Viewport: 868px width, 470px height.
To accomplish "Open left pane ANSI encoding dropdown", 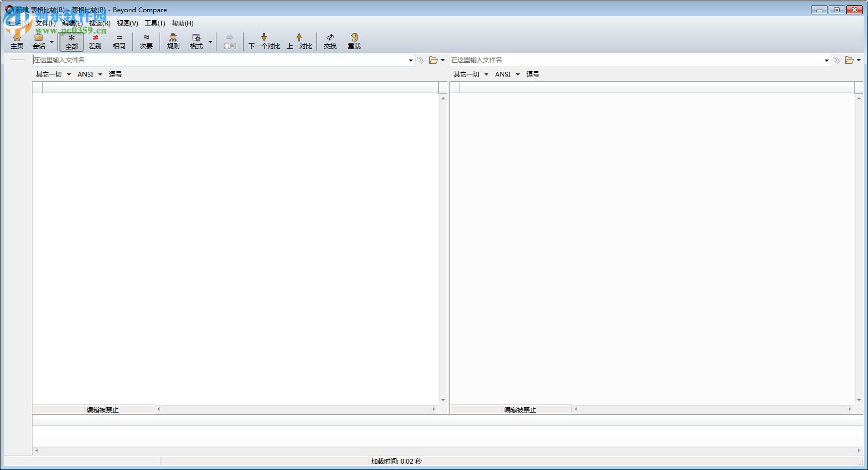I will tap(89, 74).
